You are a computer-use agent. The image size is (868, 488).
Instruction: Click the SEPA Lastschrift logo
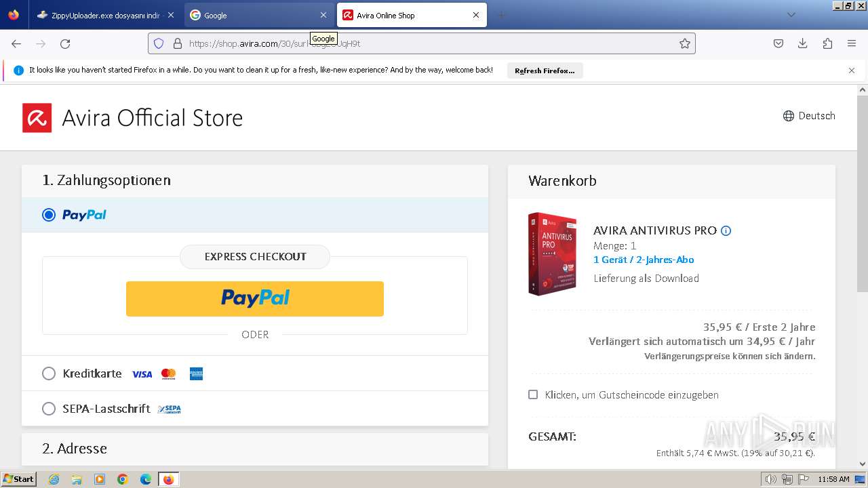point(169,409)
